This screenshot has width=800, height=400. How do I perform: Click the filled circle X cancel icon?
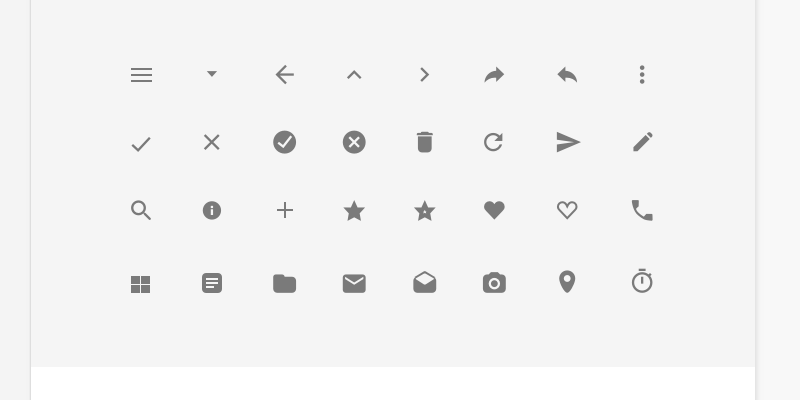click(354, 142)
